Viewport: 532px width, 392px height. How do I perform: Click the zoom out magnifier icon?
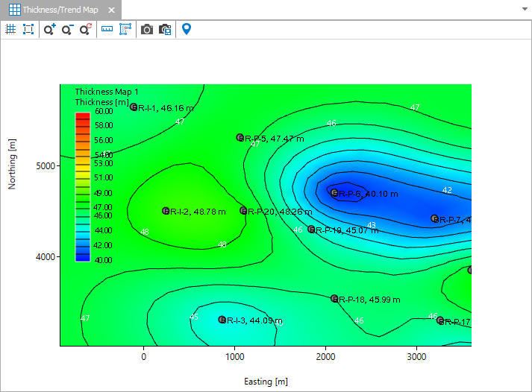[67, 29]
